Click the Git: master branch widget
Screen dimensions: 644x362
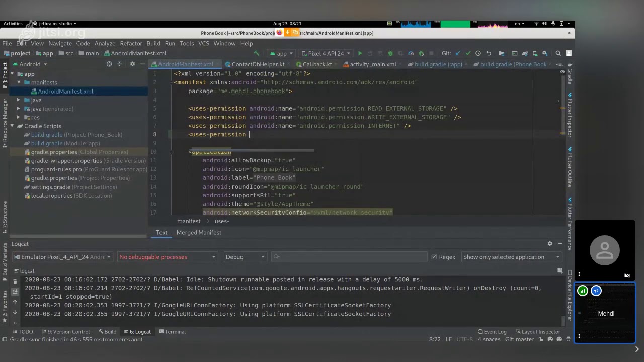coord(519,339)
